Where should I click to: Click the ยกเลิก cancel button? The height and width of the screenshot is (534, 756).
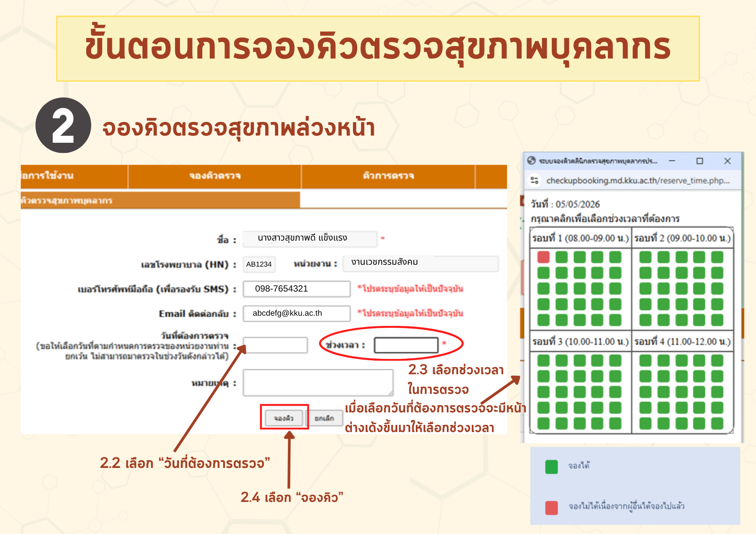tap(324, 418)
